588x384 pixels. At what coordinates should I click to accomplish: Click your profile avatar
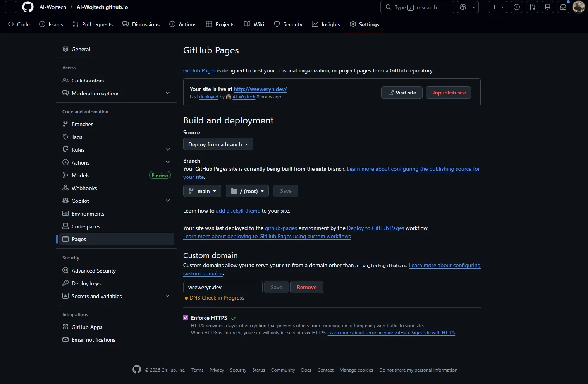[579, 7]
